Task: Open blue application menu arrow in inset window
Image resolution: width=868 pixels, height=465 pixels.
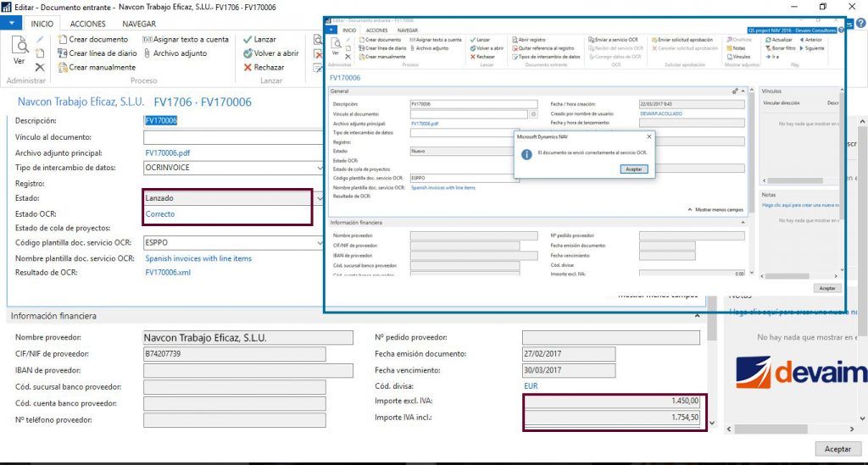Action: point(331,30)
